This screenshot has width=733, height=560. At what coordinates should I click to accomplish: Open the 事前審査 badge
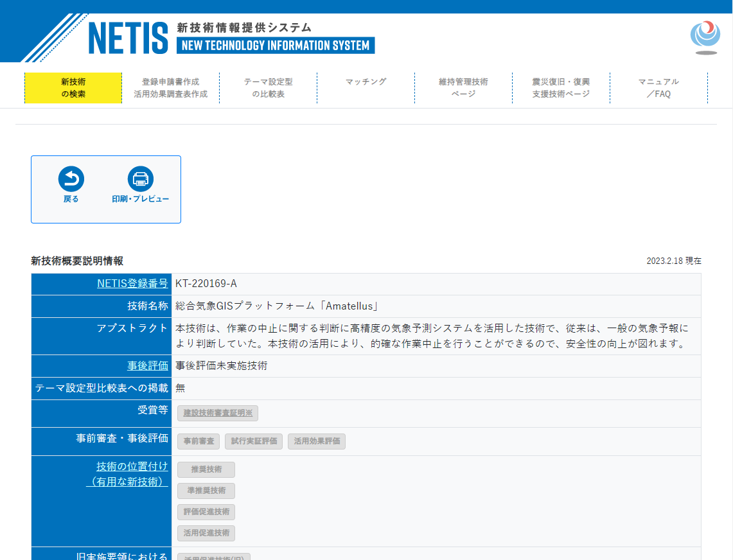click(x=198, y=441)
